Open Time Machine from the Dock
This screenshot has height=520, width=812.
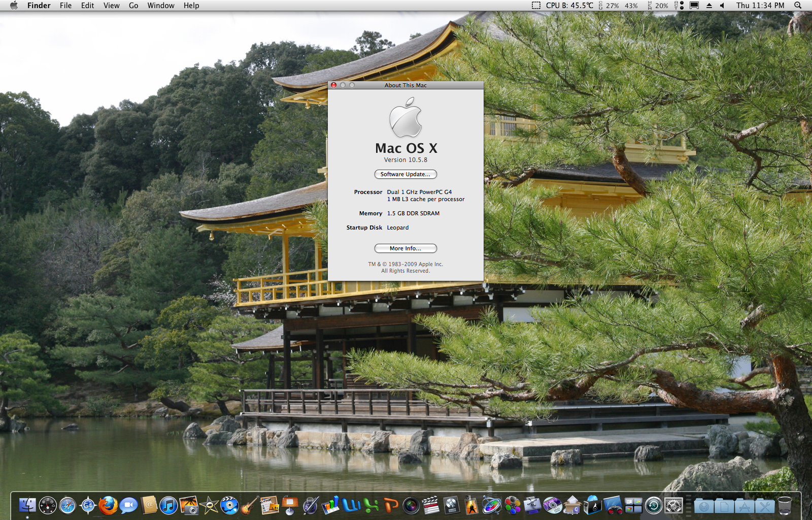(654, 506)
